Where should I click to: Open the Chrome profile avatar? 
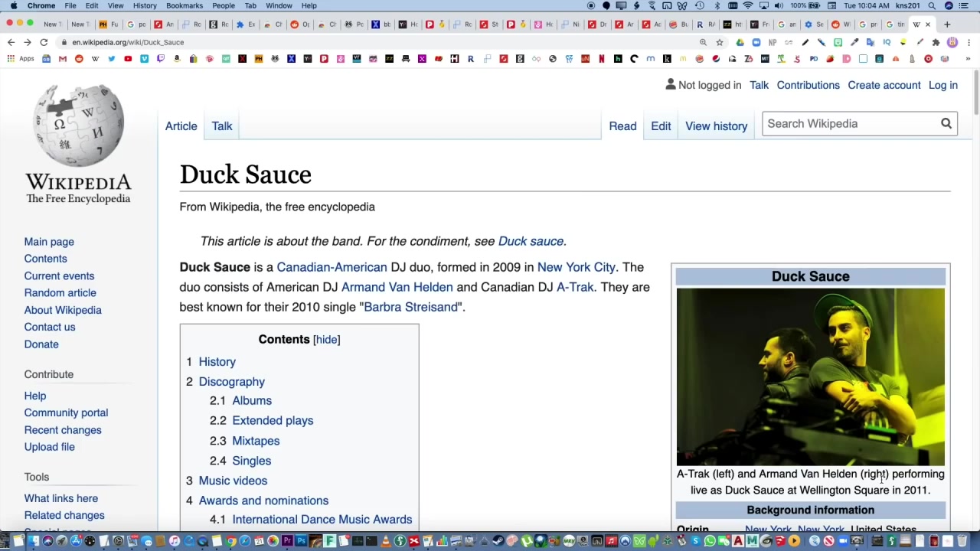tap(952, 42)
